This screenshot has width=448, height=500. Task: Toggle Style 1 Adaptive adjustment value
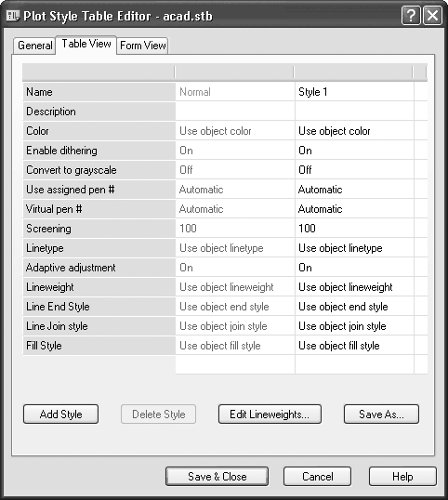tap(354, 268)
